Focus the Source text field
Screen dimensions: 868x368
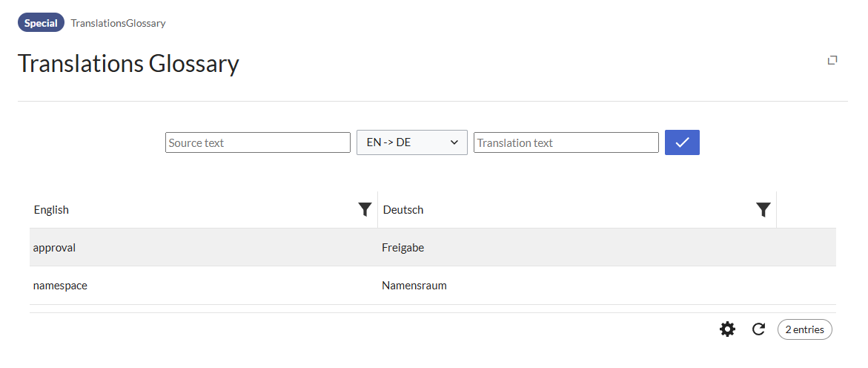(258, 142)
